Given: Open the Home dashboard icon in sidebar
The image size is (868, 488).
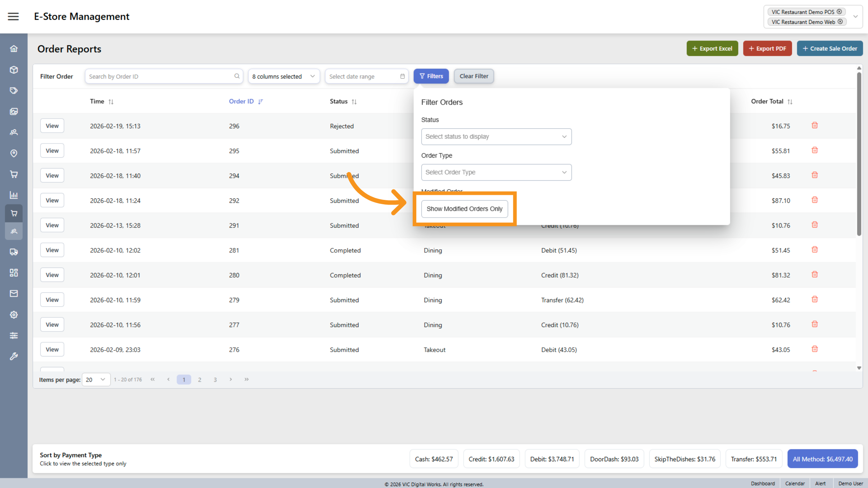Looking at the screenshot, I should pos(14,48).
